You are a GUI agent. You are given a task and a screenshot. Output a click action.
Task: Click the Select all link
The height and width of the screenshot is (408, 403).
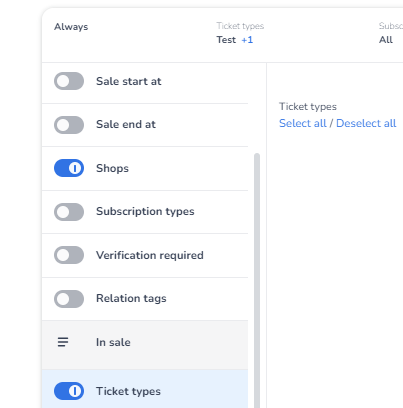point(303,123)
